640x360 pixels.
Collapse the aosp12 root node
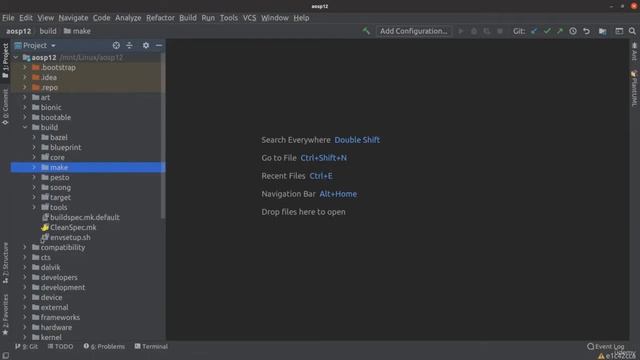tap(16, 58)
